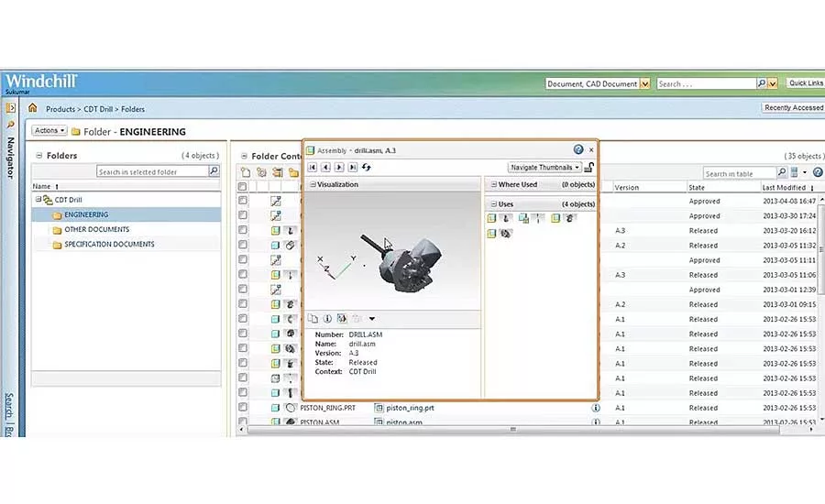The image size is (825, 504).
Task: Click info icon in PISTON_RING.PRT row
Action: 596,408
